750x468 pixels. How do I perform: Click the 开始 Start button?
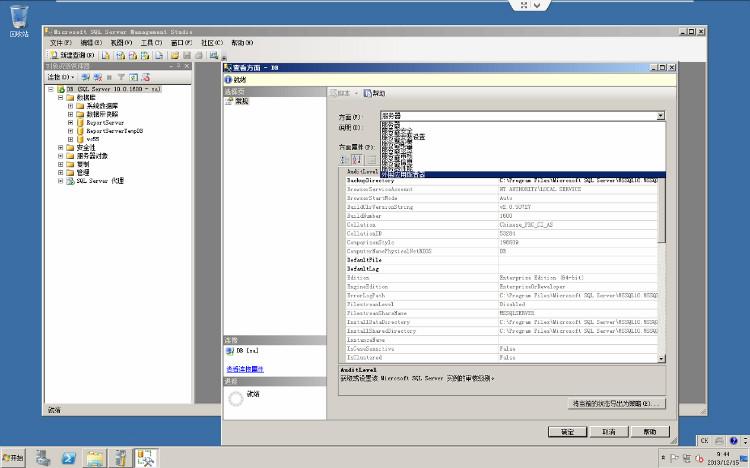tap(13, 458)
